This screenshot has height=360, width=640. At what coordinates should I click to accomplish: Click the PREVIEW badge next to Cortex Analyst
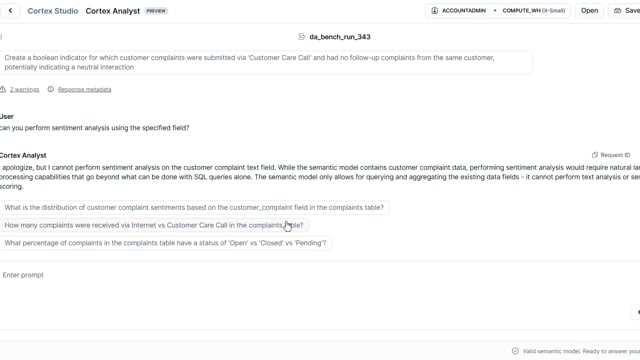click(156, 11)
